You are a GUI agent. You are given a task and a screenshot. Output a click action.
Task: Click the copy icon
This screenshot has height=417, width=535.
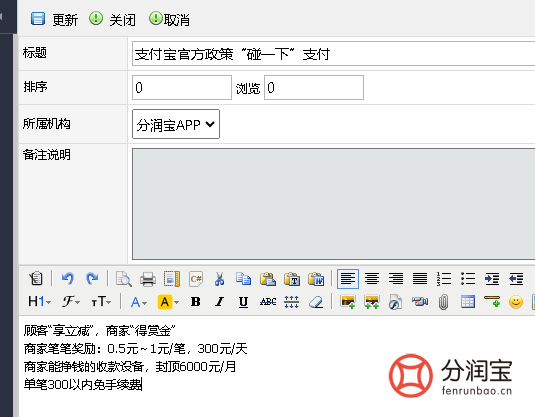point(243,278)
